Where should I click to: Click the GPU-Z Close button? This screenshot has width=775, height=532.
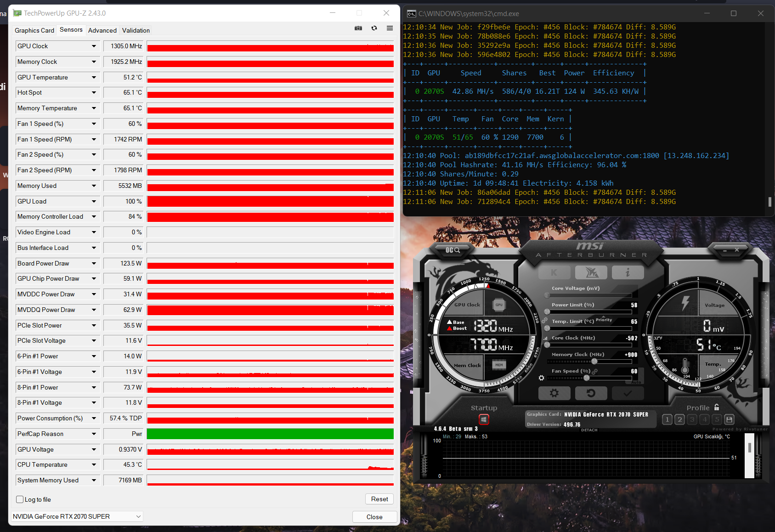[374, 517]
